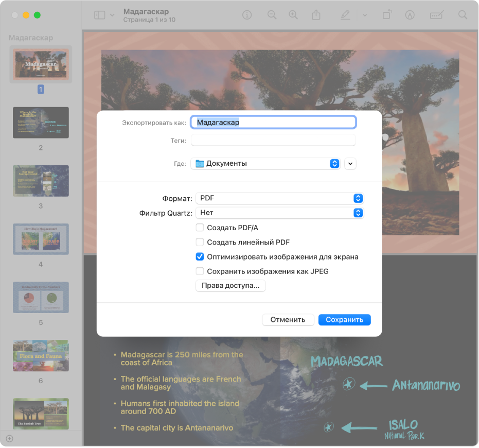Open search in the toolbar
Screen dimensions: 479x448
[463, 15]
